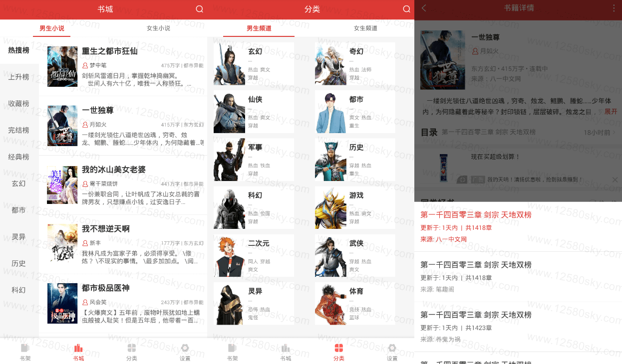This screenshot has height=364, width=622.
Task: Pick 科幻 in the 书城 left sidebar
Action: [19, 290]
